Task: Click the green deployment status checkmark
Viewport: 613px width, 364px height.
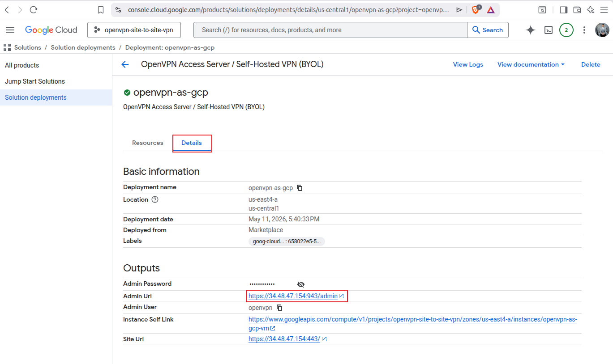Action: (127, 93)
